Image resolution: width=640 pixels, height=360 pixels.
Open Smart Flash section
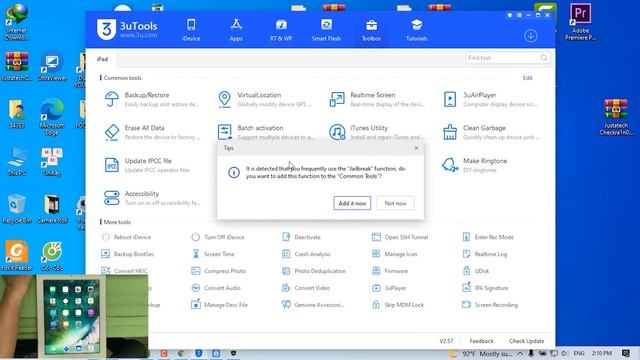(x=326, y=30)
